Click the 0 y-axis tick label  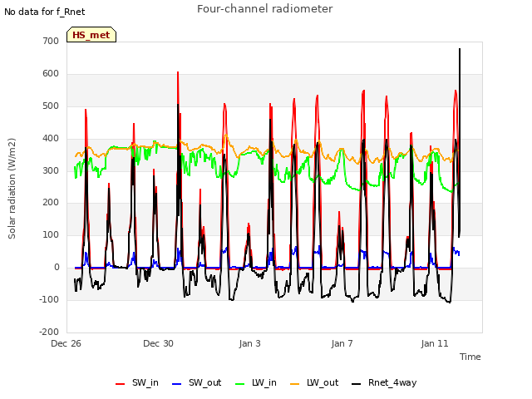click(57, 268)
